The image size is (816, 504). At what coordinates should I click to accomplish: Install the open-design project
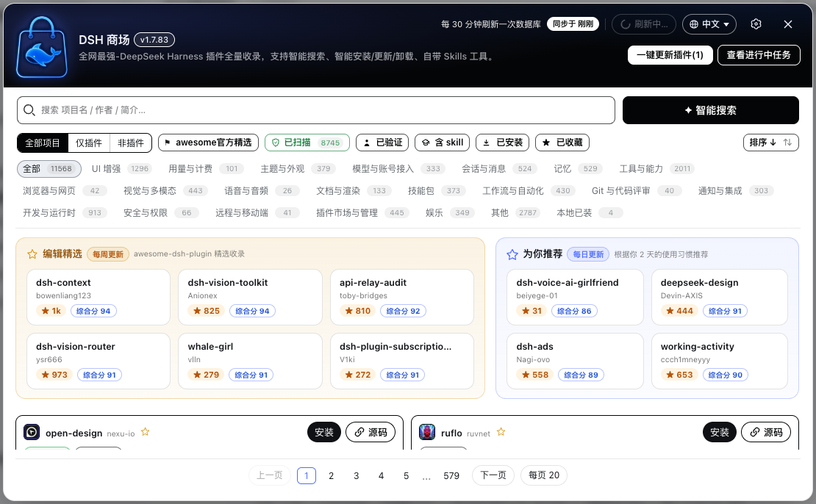(x=323, y=432)
